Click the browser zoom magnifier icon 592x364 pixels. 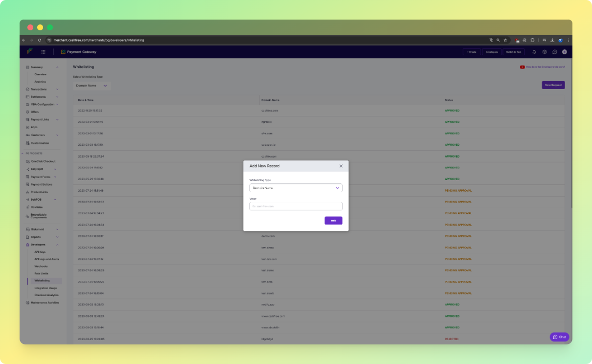[x=498, y=40]
